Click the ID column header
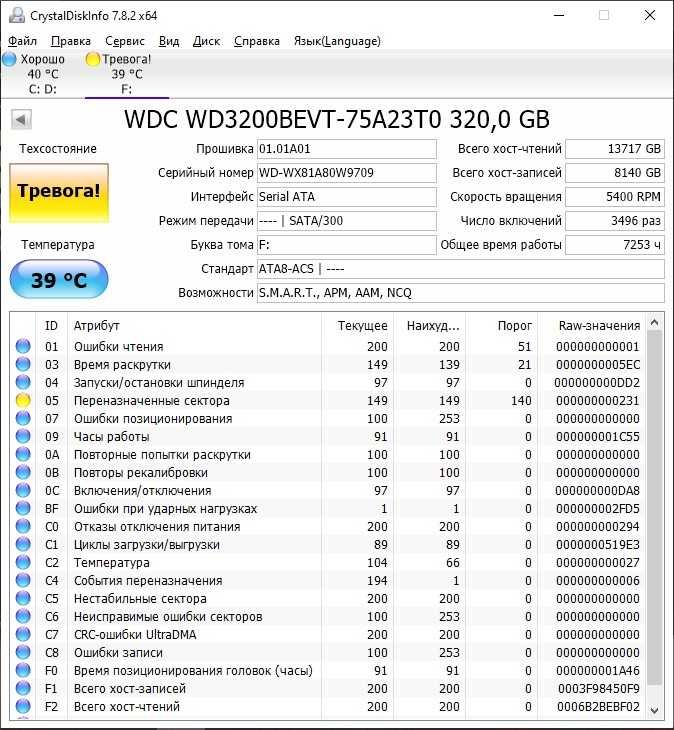This screenshot has width=674, height=730. pos(51,325)
